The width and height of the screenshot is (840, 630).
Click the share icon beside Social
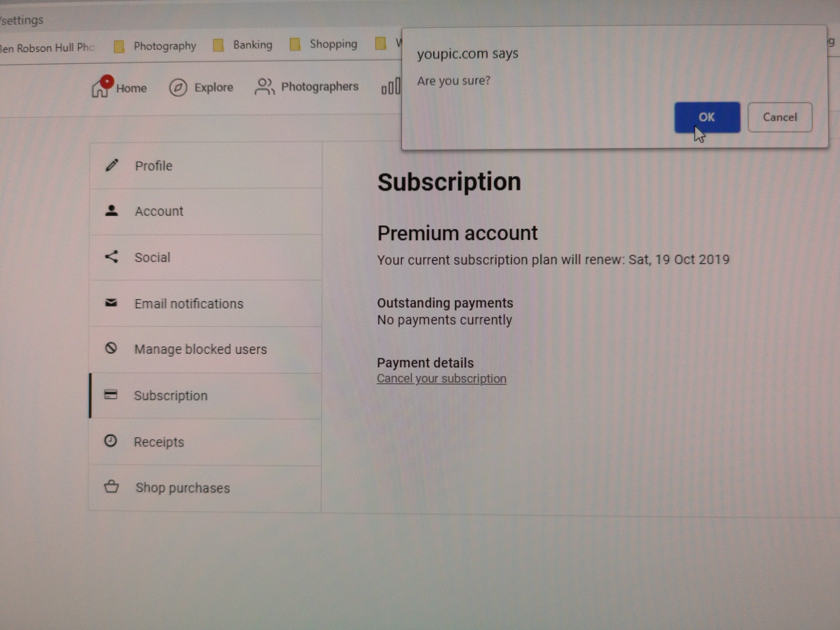[x=111, y=257]
